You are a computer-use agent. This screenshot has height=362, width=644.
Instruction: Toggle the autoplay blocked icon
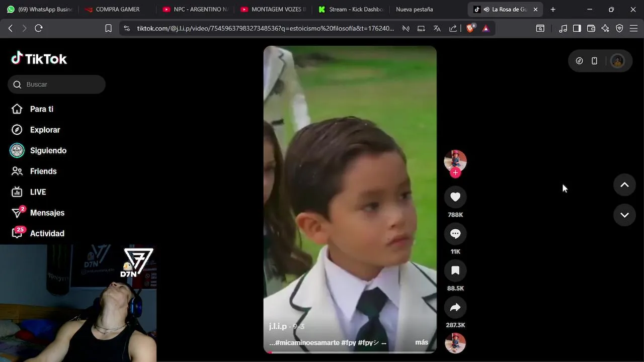[406, 29]
